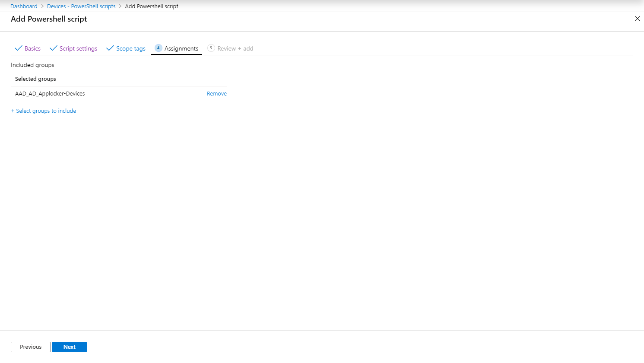
Task: Select the Assignments tab
Action: pos(176,48)
